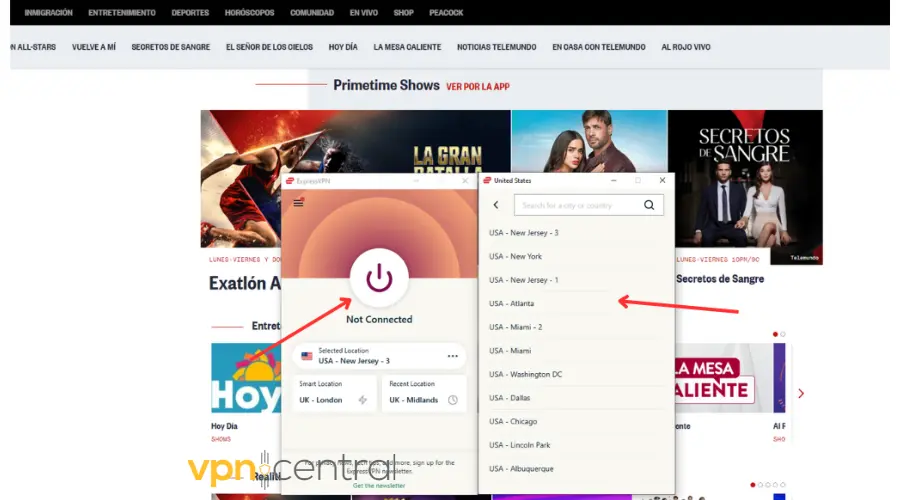900x500 pixels.
Task: Open the Inmigración menu item
Action: (x=48, y=13)
